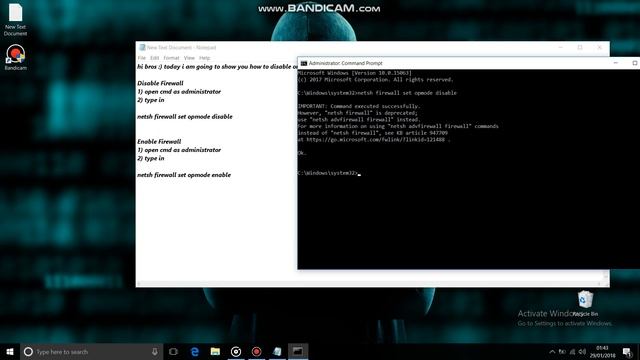Click the Command Prompt title bar icon
Screen dimensions: 640x360
coord(304,63)
